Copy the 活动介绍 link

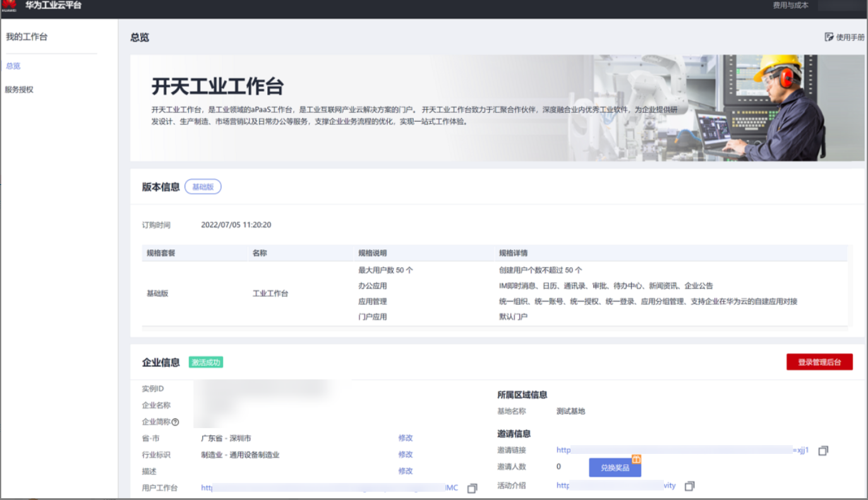(x=690, y=486)
